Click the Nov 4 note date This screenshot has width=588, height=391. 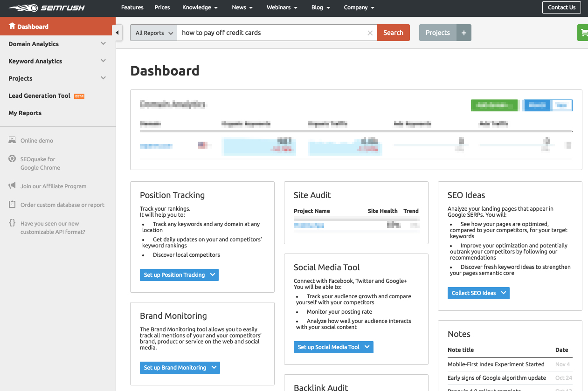pos(563,364)
